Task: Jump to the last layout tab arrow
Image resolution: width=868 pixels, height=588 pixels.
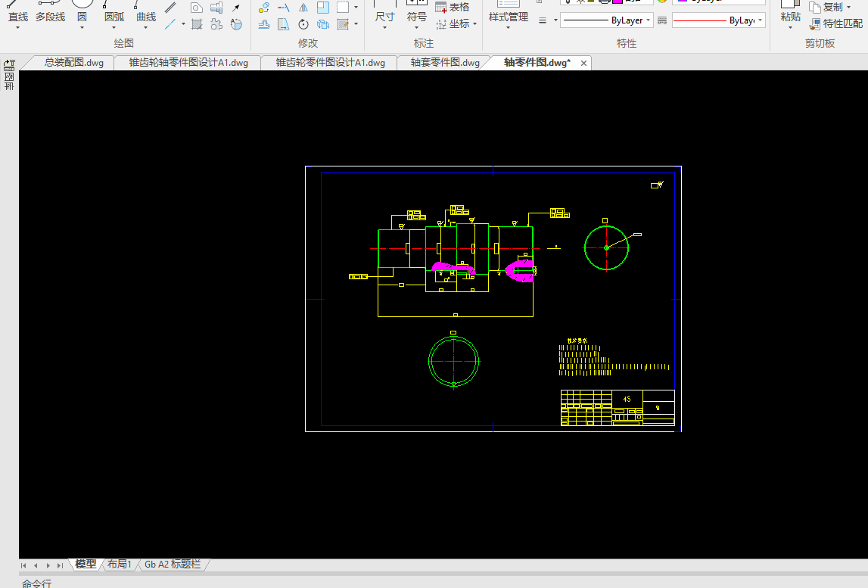Action: (60, 565)
